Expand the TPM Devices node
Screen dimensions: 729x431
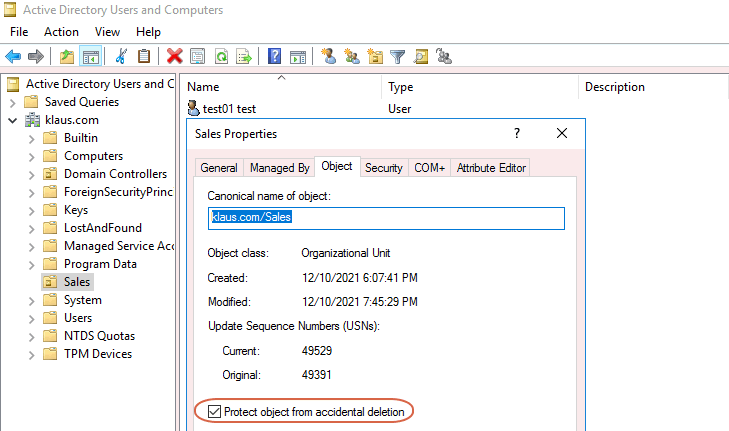coord(31,355)
